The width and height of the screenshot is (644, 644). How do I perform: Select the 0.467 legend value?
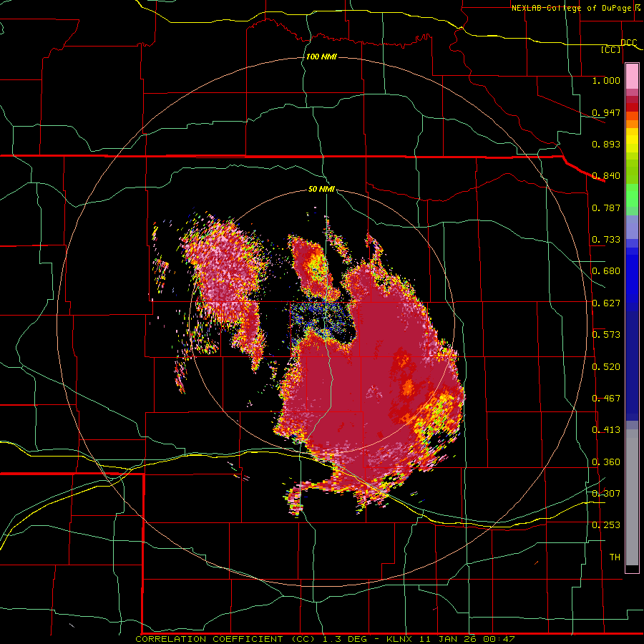606,399
